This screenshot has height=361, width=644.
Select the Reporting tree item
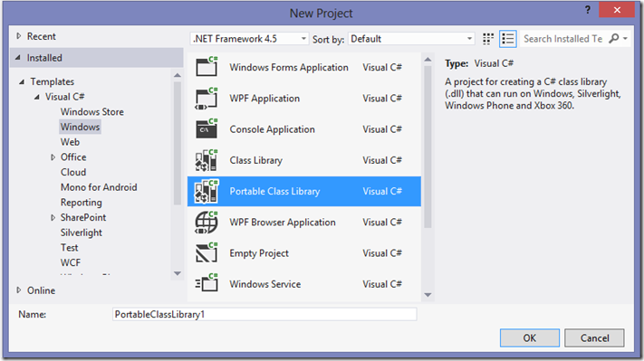pos(81,203)
